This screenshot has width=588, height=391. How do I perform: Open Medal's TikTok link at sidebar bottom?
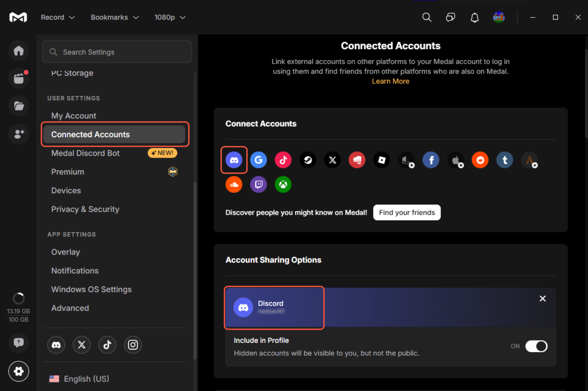click(107, 345)
